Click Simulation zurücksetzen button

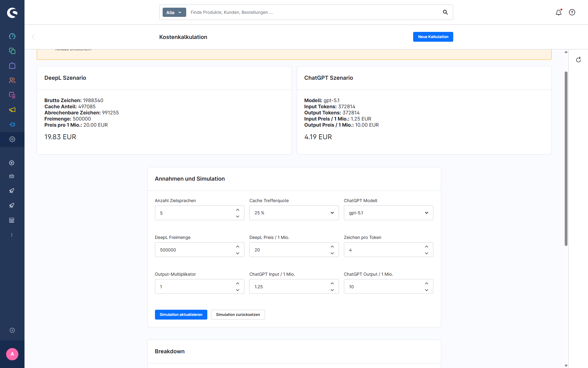point(238,315)
